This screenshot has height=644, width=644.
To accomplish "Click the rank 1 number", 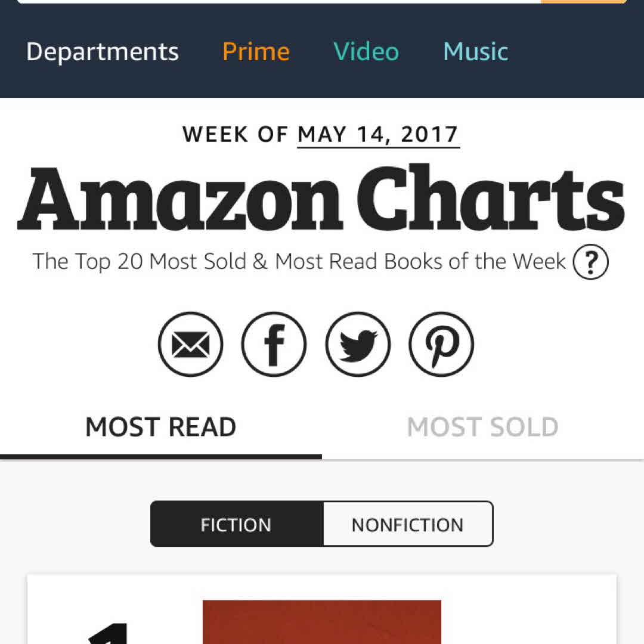I will [110, 633].
